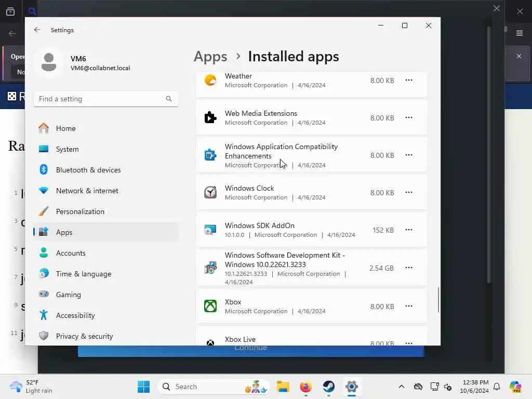Screen dimensions: 532x399
Task: Select the Apps sidebar item
Action: coord(106,232)
